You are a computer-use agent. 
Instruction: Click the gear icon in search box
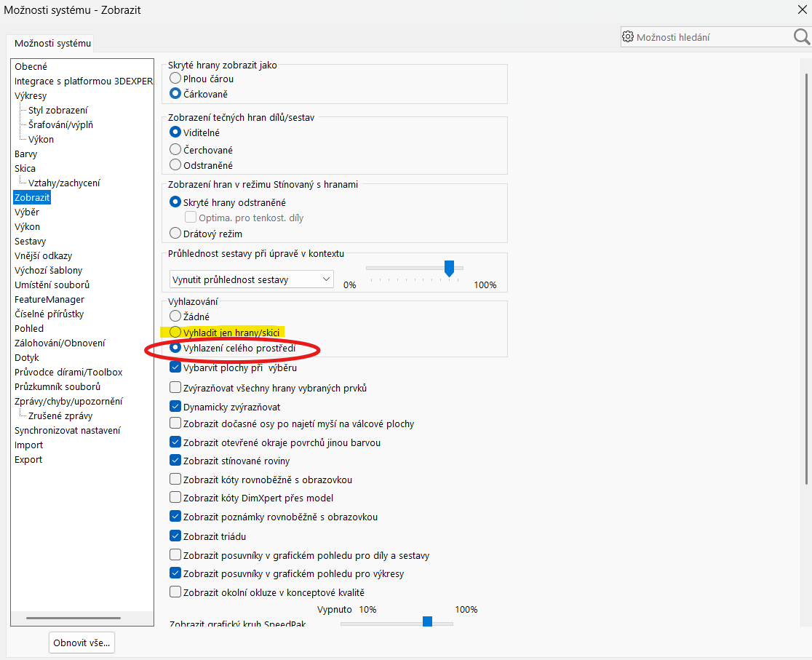[628, 37]
